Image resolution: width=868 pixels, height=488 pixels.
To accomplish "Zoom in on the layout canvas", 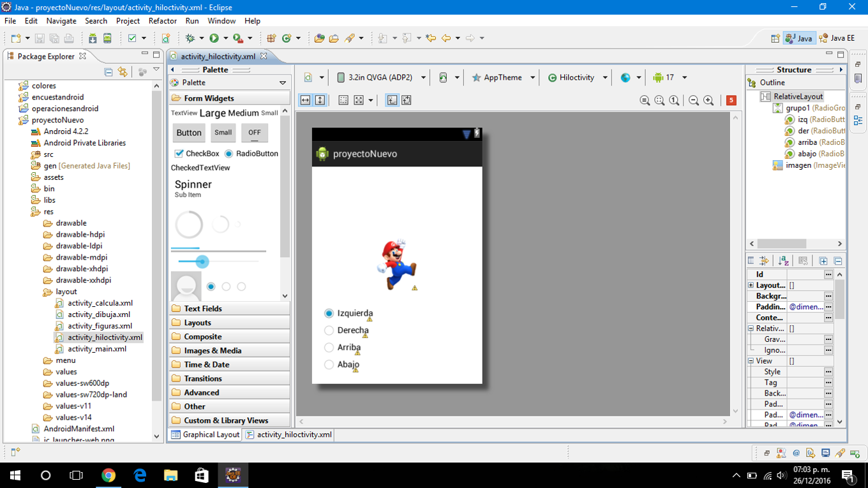I will pyautogui.click(x=708, y=100).
